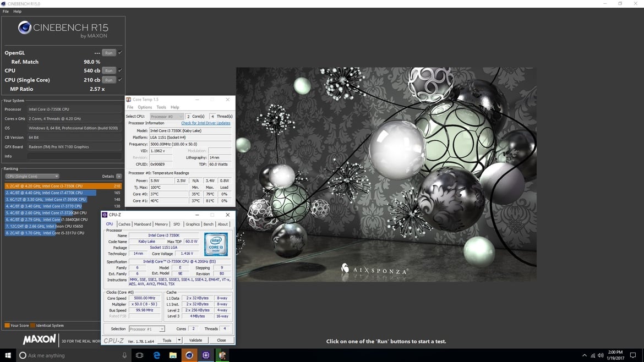
Task: Switch to the Mainboard tab in CPU-Z
Action: [x=143, y=224]
